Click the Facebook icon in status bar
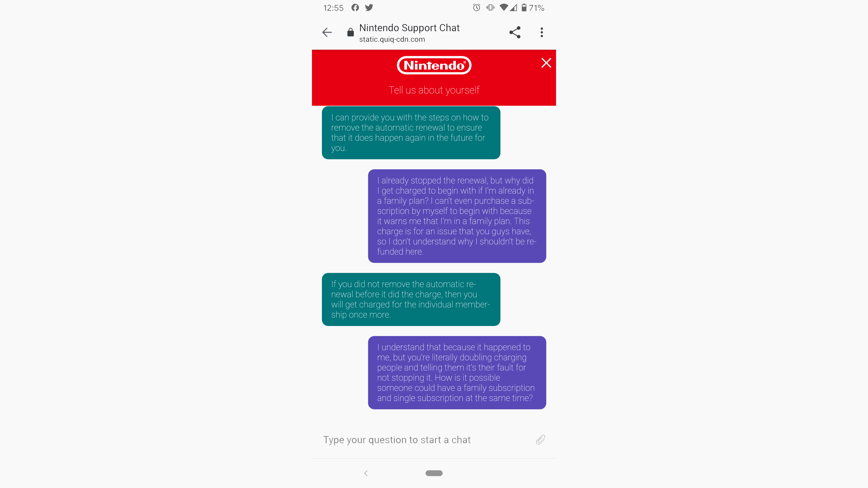Image resolution: width=868 pixels, height=488 pixels. coord(356,8)
